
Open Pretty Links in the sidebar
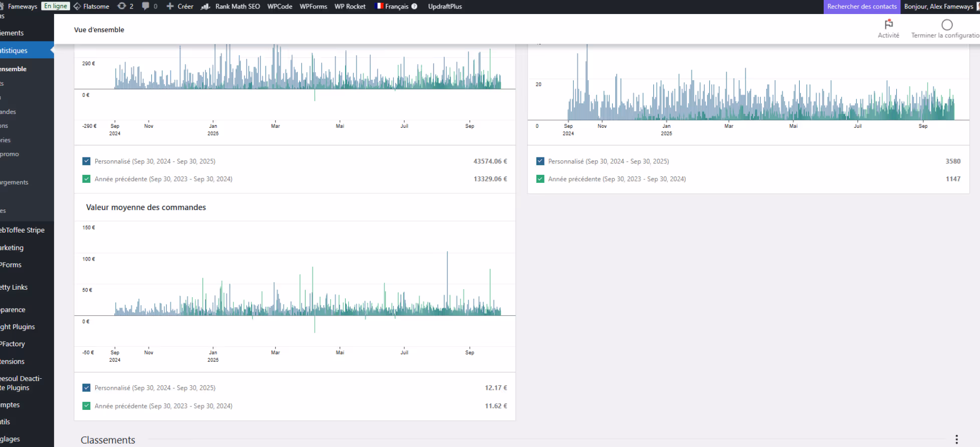tap(14, 287)
